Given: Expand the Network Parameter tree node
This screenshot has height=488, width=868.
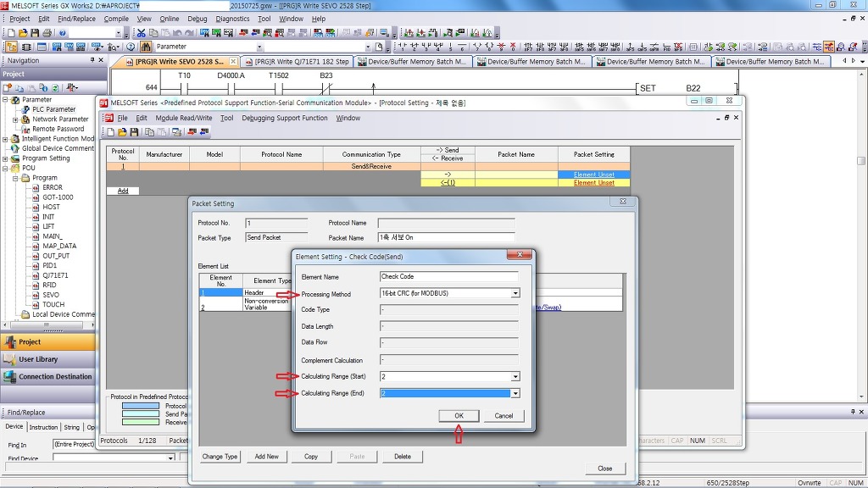Looking at the screenshot, I should (15, 119).
